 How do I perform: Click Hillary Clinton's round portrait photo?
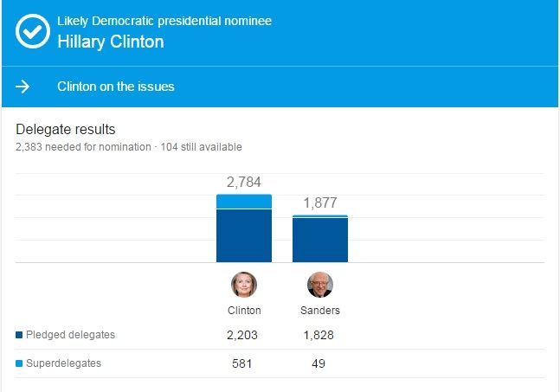[243, 285]
